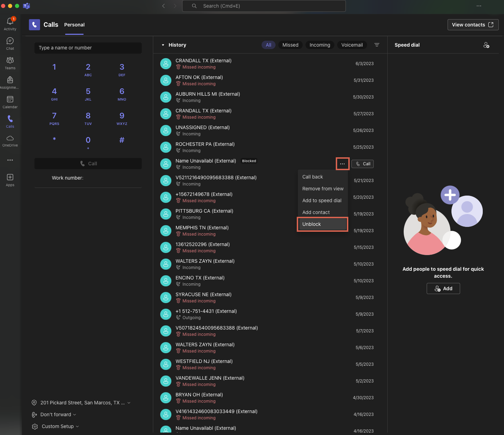Click the location pin icon next to the address
Image resolution: width=504 pixels, height=435 pixels.
coord(34,403)
